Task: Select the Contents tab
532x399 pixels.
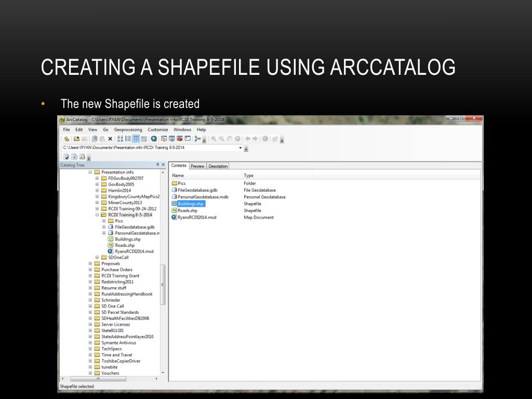Action: tap(179, 166)
